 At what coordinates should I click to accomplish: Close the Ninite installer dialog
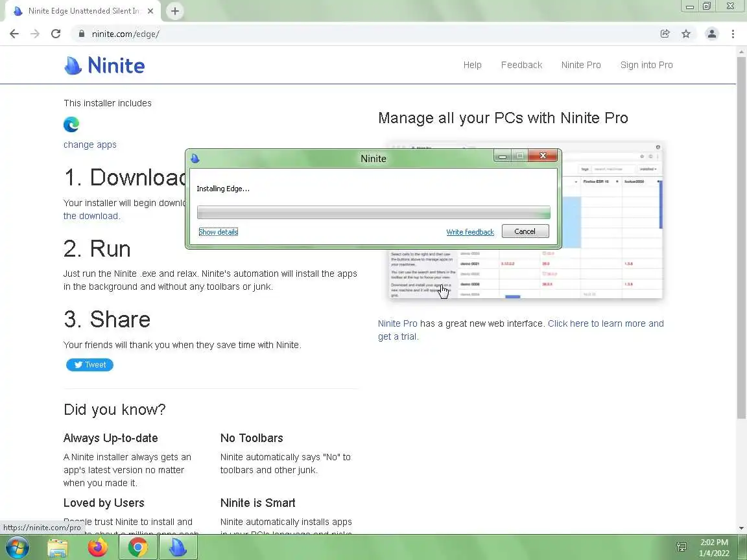pos(543,156)
